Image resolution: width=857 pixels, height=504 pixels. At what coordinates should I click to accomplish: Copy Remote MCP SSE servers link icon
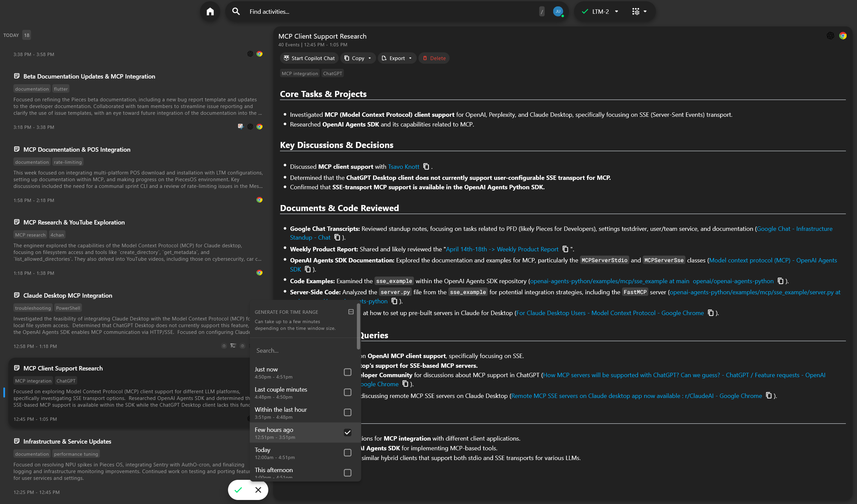coord(769,396)
